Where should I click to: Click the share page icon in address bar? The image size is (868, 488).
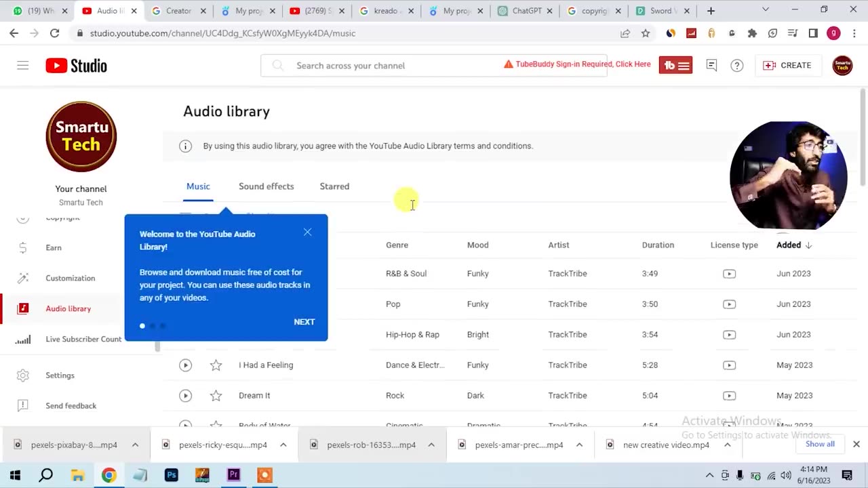(x=625, y=33)
